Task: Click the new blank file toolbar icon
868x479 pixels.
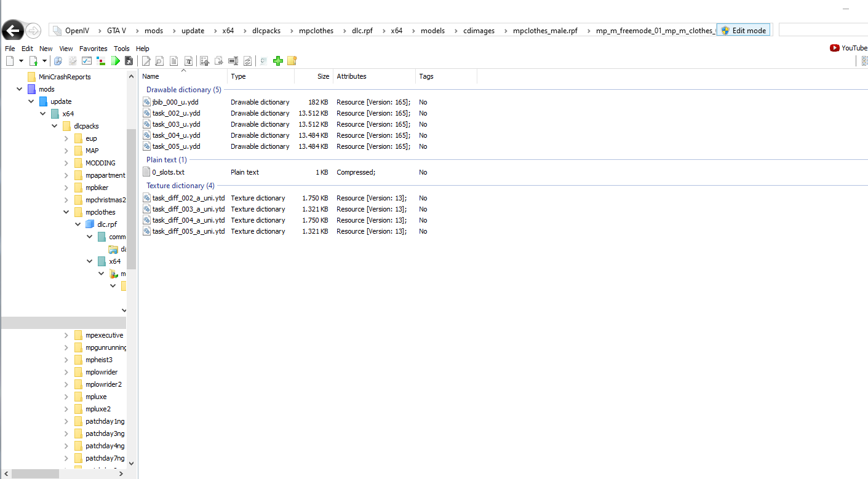Action: (x=10, y=60)
